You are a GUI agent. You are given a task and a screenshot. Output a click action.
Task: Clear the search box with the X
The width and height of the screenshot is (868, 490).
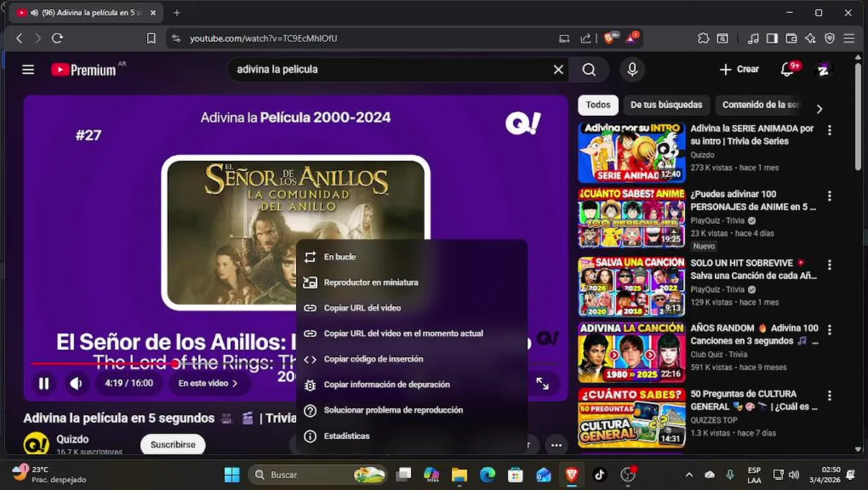(558, 69)
